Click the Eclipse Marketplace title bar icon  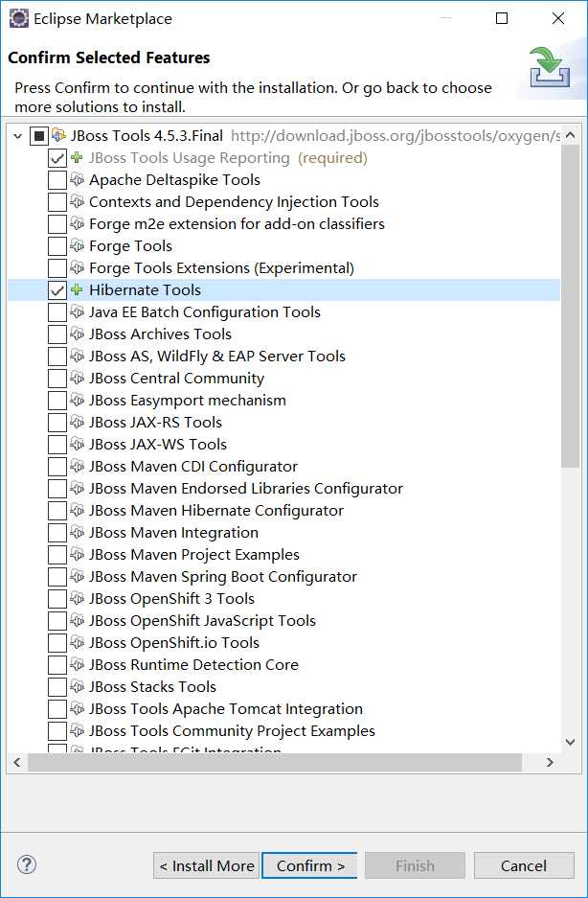coord(17,18)
